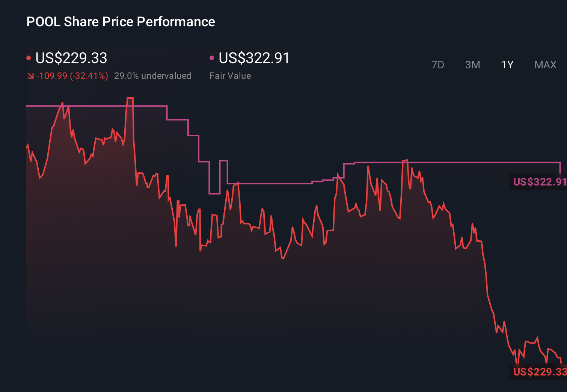Expand details on the -109.99 (-32.41%) change
567x392 pixels.
[x=72, y=75]
